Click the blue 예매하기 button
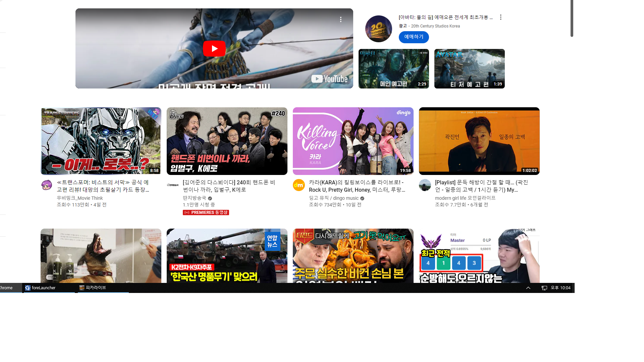This screenshot has height=362, width=644. 414,37
